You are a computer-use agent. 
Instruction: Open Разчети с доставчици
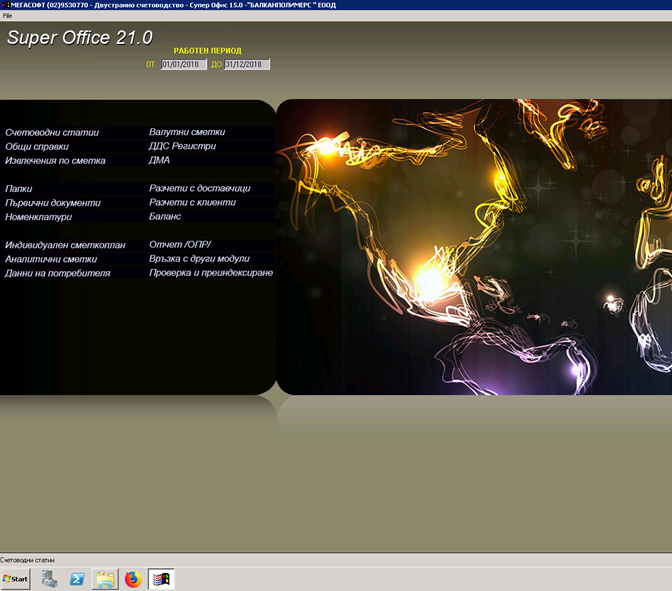199,188
